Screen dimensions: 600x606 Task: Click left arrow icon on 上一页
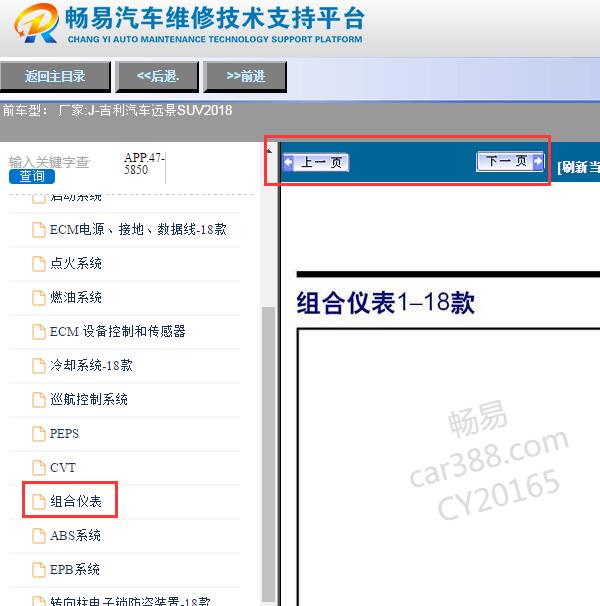point(288,162)
